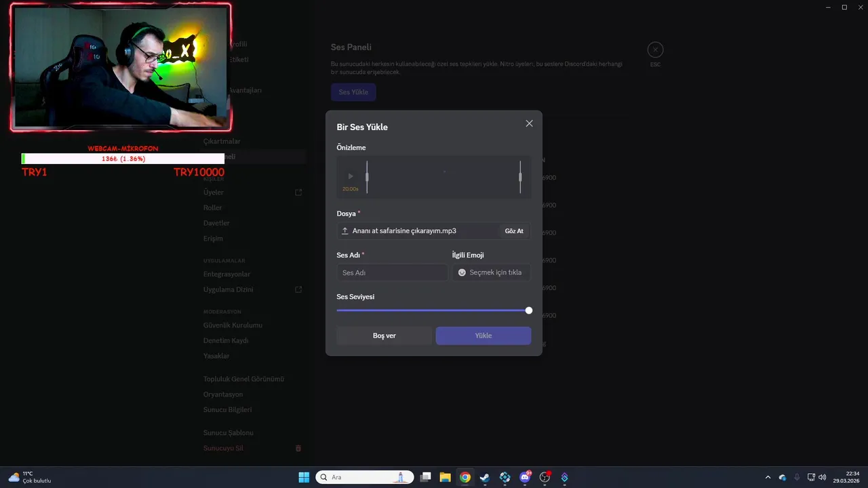Click the trash icon beside Sunucuyu Sil
The image size is (868, 488).
coord(298,449)
